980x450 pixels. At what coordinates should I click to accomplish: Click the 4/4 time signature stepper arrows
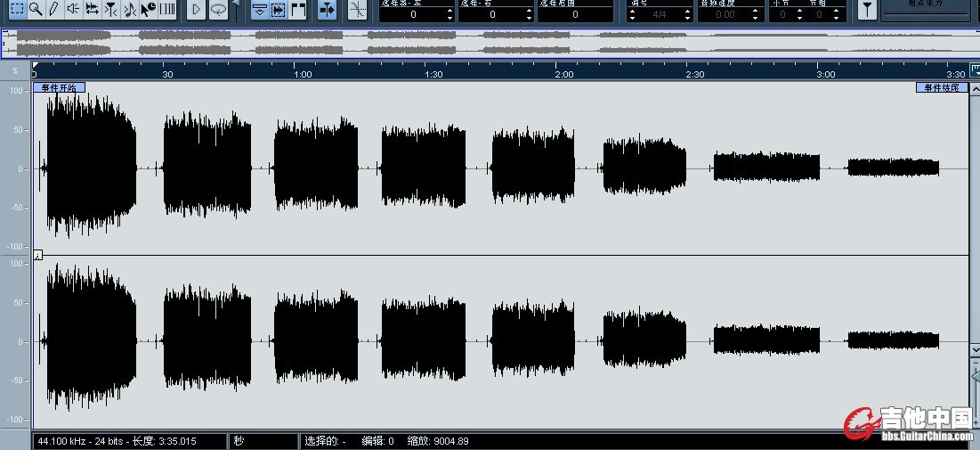tap(632, 14)
